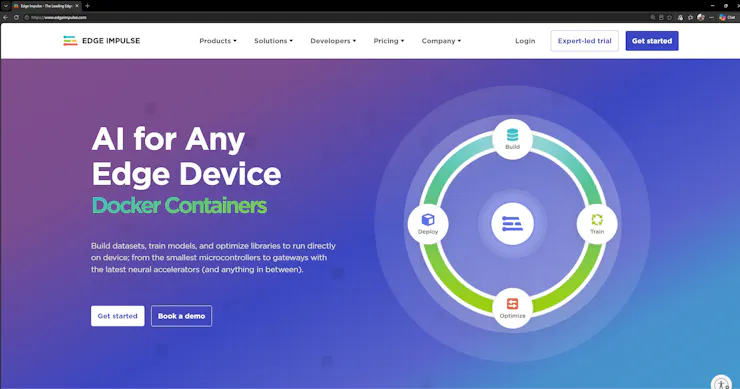Click the site info icon in address bar

pos(27,17)
